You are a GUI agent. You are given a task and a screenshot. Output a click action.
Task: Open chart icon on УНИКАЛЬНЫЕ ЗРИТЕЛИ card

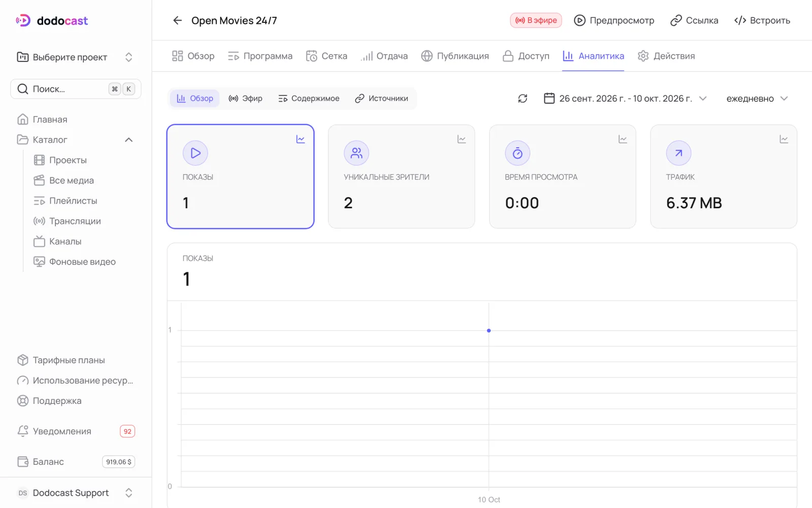461,139
